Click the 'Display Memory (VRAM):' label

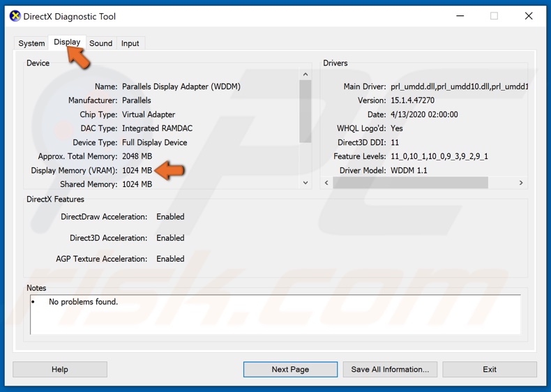pos(74,170)
